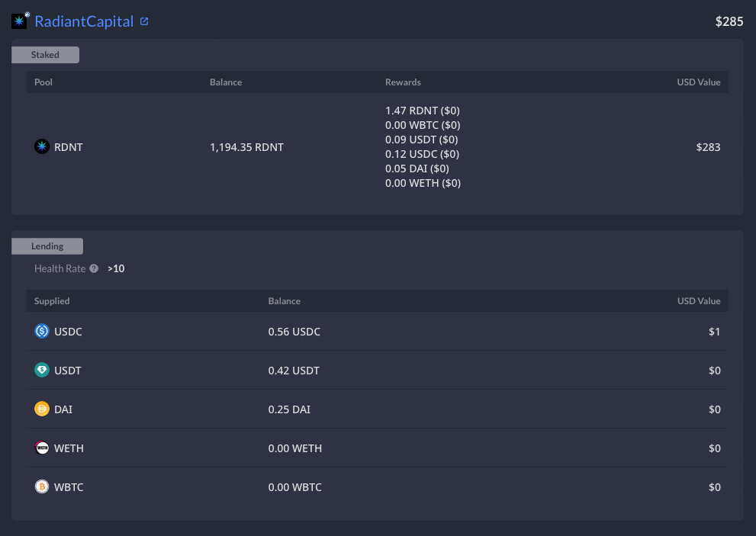Click the DAI token icon

[x=42, y=409]
